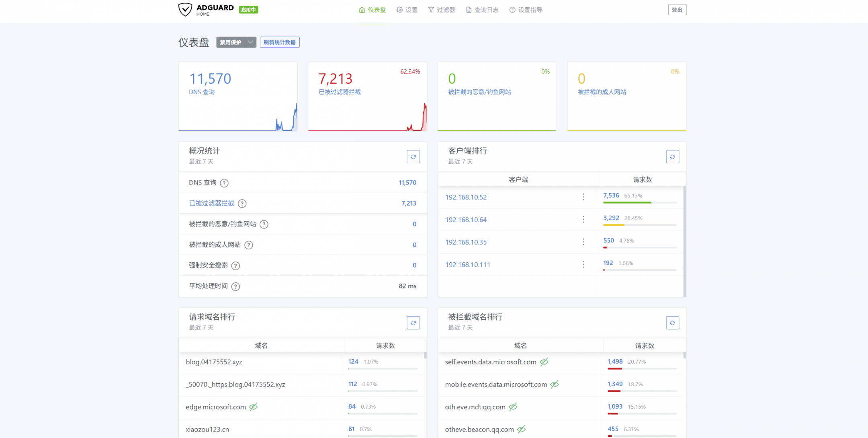Open options menu for client 192.168.10.52

pos(583,197)
